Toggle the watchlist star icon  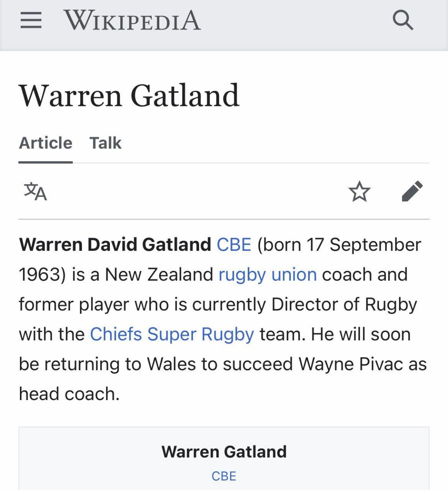(359, 191)
